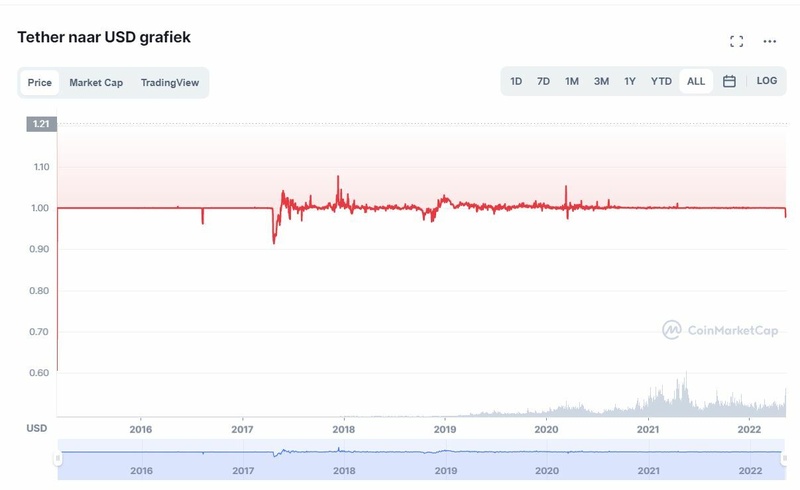800x490 pixels.
Task: Select the ALL time range
Action: [696, 81]
